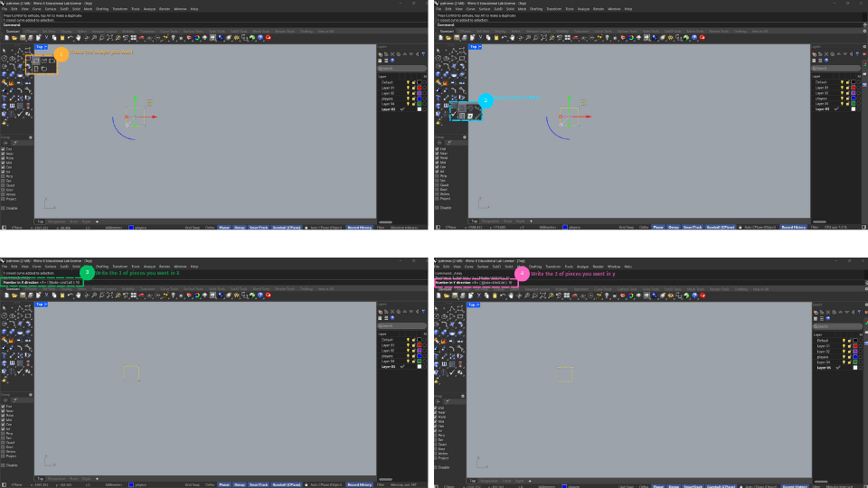Toggle the Record History button in step 2 window

(793, 228)
